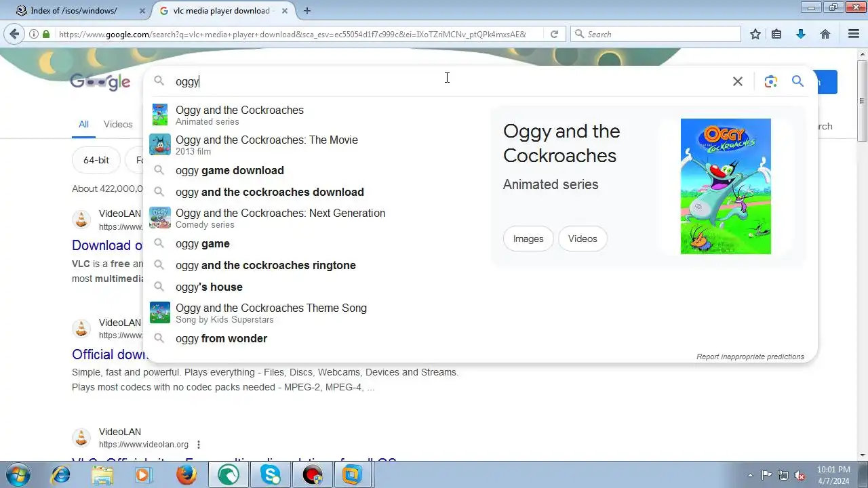
Task: Click the browser Back arrow button
Action: click(x=14, y=34)
